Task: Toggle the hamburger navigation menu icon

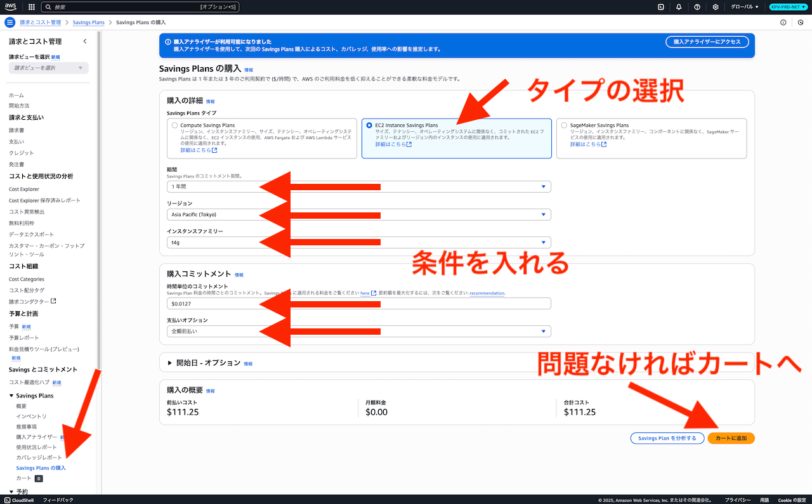Action: pyautogui.click(x=10, y=22)
